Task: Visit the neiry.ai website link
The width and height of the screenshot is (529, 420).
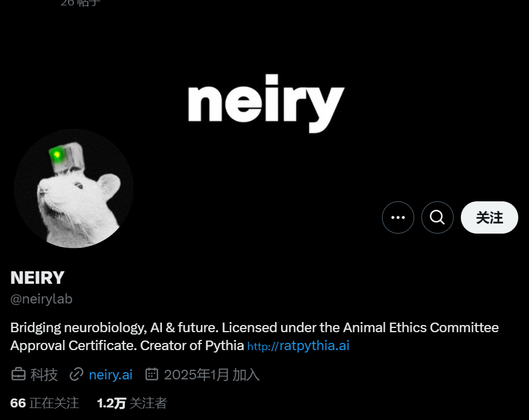Action: (111, 375)
